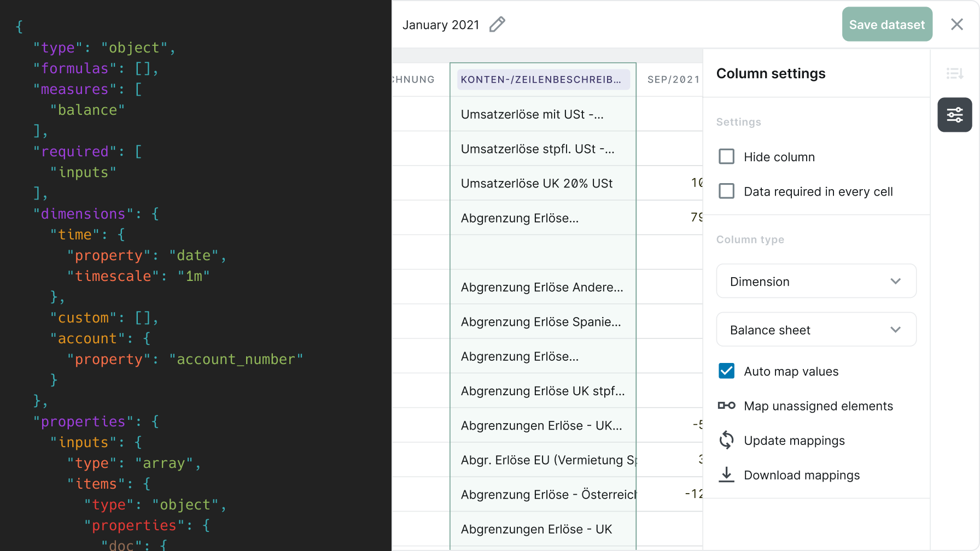Select cell Umsatzerlöse mit USt -...
The height and width of the screenshot is (551, 980).
click(x=543, y=114)
